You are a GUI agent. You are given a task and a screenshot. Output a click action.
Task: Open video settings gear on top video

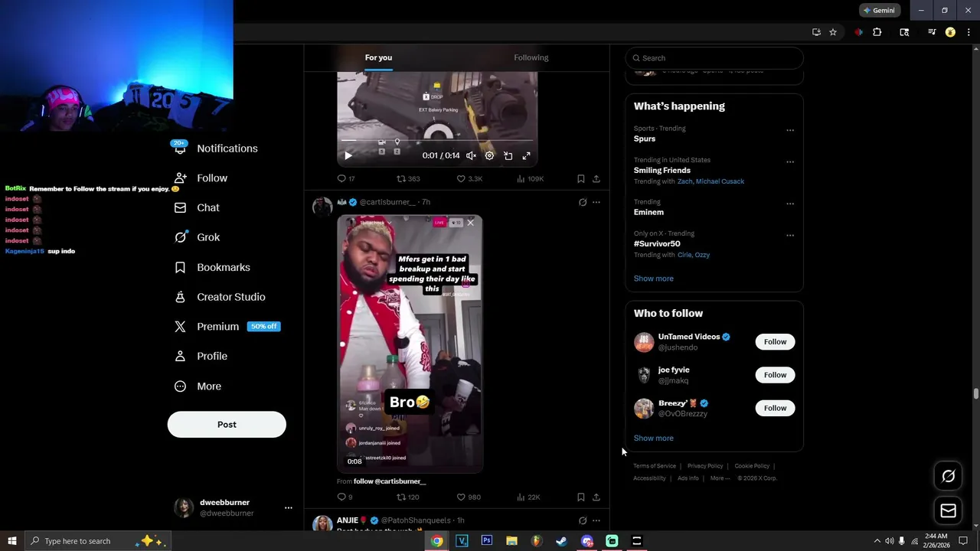(x=489, y=155)
